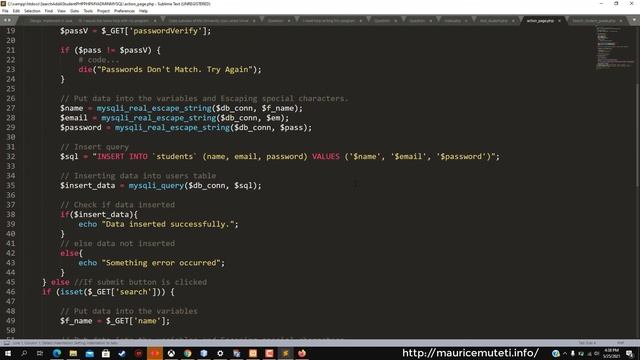Open the blue checkmark app in the taskbar
Screen dimensions: 640x360
click(x=122, y=353)
